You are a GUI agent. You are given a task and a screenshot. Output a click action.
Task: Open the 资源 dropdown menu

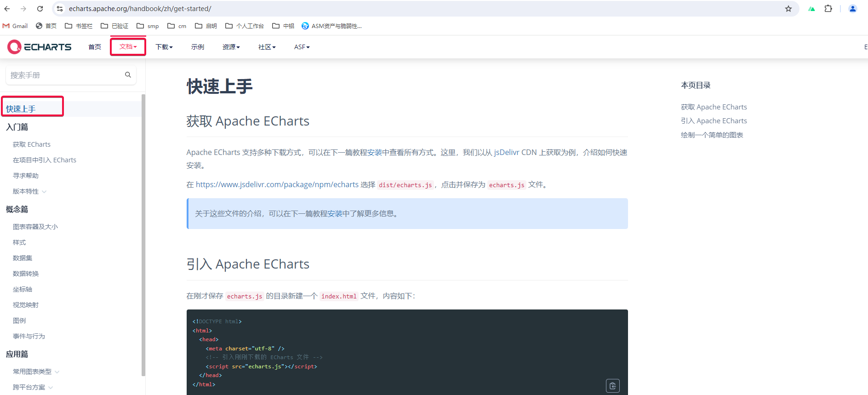231,47
